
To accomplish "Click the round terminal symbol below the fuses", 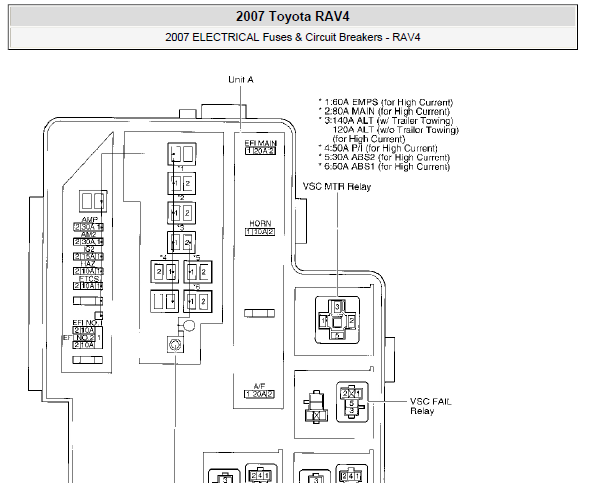I will pyautogui.click(x=175, y=344).
